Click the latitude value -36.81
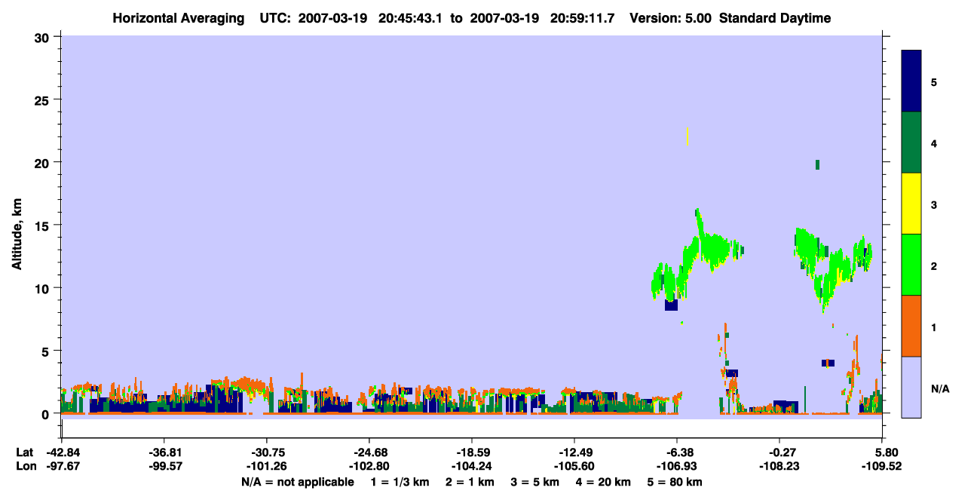This screenshot has width=980, height=503. pos(164,452)
